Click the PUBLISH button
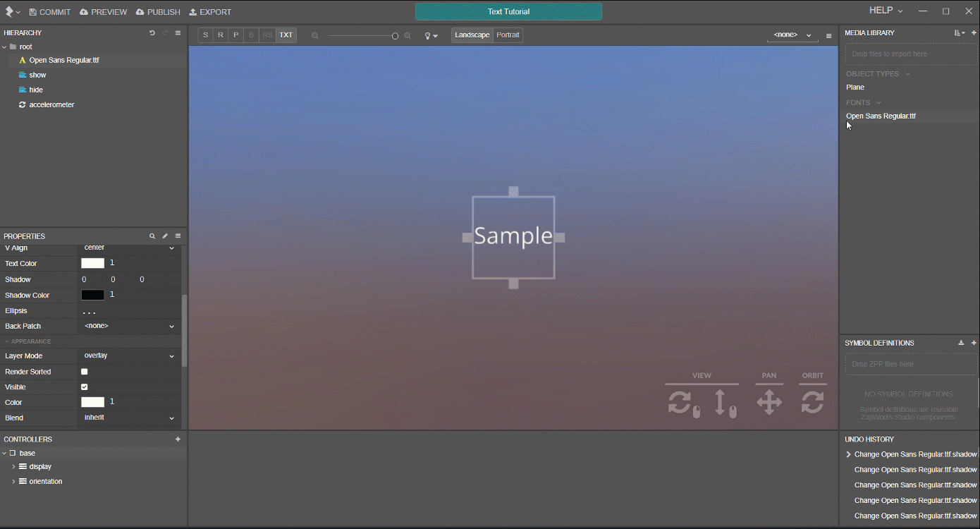 tap(158, 12)
